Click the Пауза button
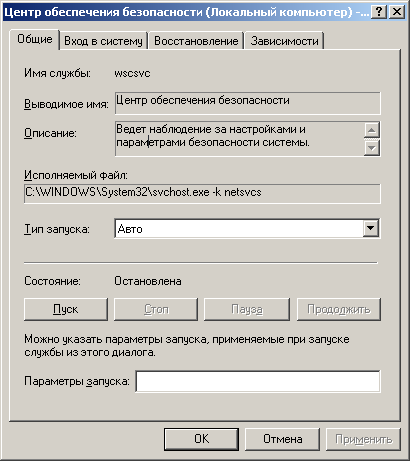Screen dimensions: 410x461 pyautogui.click(x=247, y=309)
